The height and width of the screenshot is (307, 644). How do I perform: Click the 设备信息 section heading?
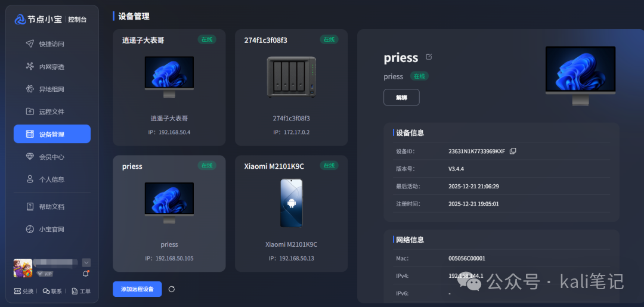tap(410, 133)
